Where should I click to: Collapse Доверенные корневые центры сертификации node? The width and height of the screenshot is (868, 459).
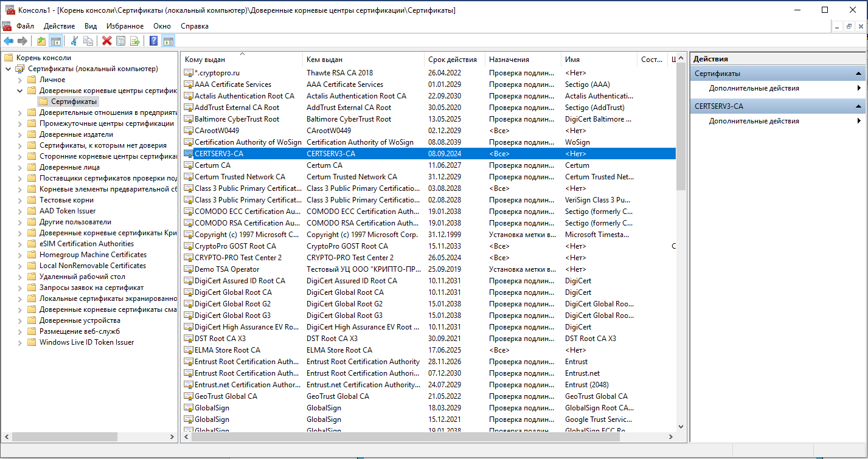point(20,91)
